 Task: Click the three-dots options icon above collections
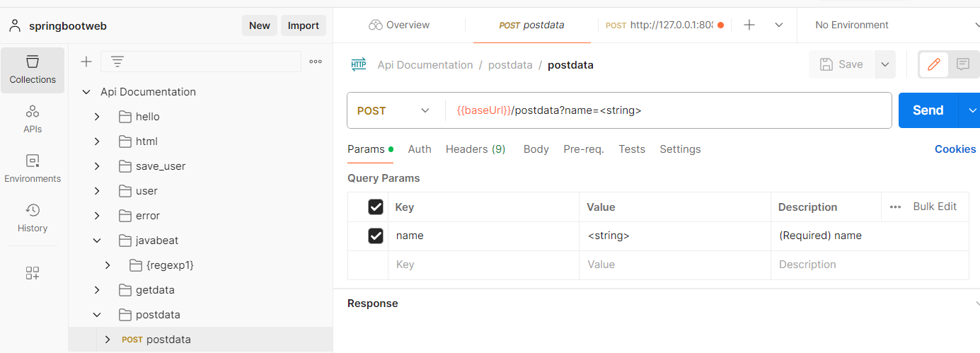pyautogui.click(x=316, y=62)
